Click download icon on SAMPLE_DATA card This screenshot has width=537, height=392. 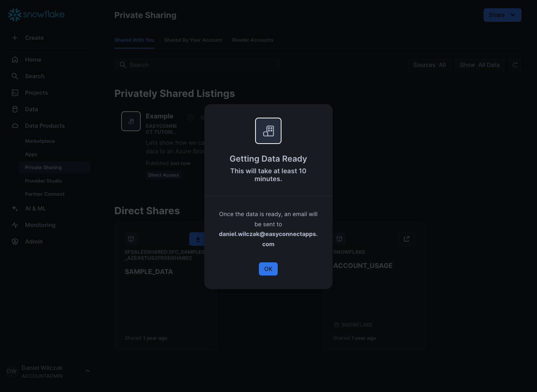pyautogui.click(x=198, y=239)
